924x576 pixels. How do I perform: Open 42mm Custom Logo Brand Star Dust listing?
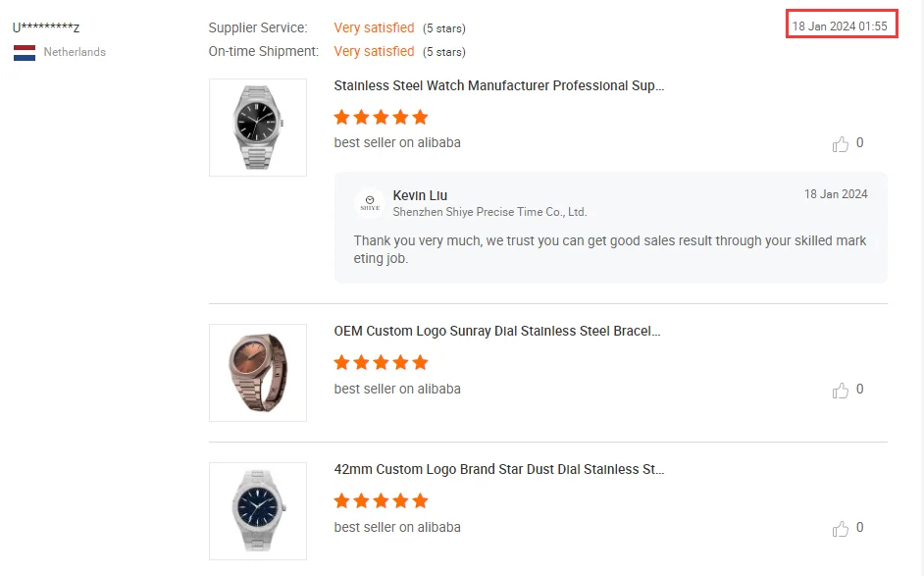tap(498, 470)
